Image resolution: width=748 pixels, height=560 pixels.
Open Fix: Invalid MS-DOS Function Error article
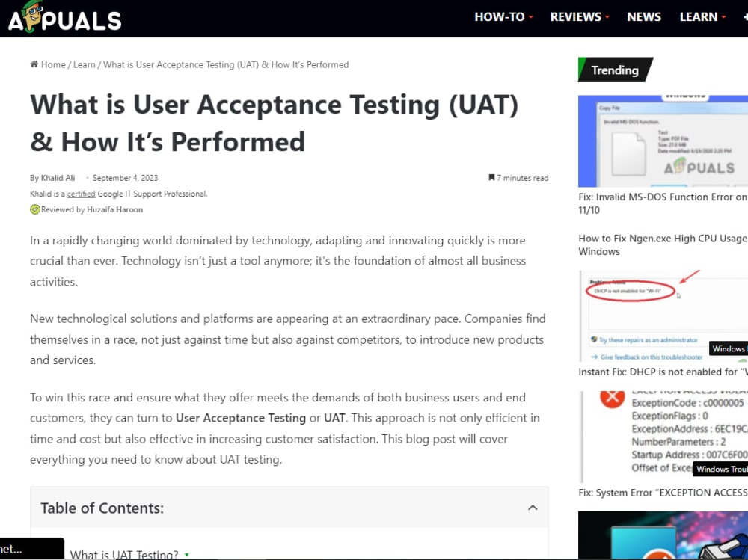coord(663,203)
